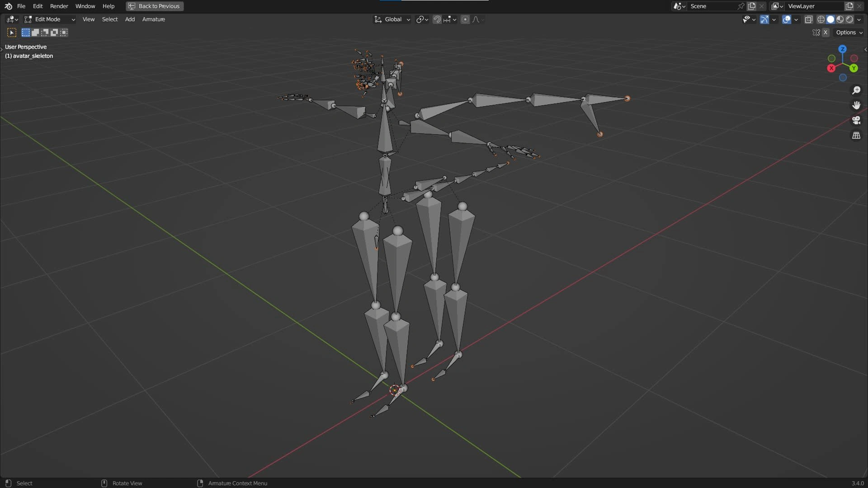Toggle proportional editing button
The height and width of the screenshot is (488, 868).
(x=465, y=19)
